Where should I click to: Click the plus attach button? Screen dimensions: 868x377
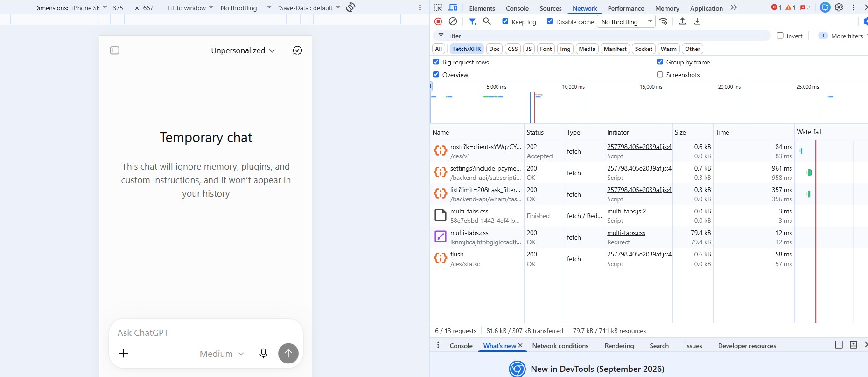(124, 353)
